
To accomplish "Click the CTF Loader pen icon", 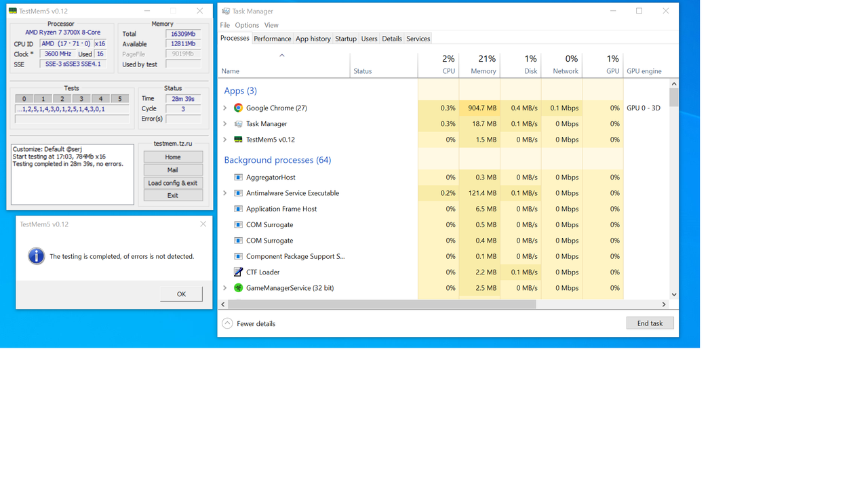I will 238,272.
